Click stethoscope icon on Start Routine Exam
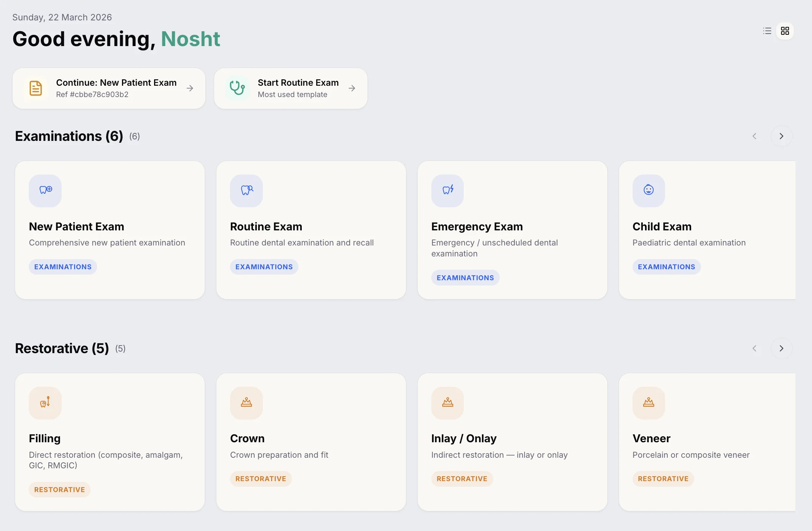The height and width of the screenshot is (531, 812). (238, 88)
